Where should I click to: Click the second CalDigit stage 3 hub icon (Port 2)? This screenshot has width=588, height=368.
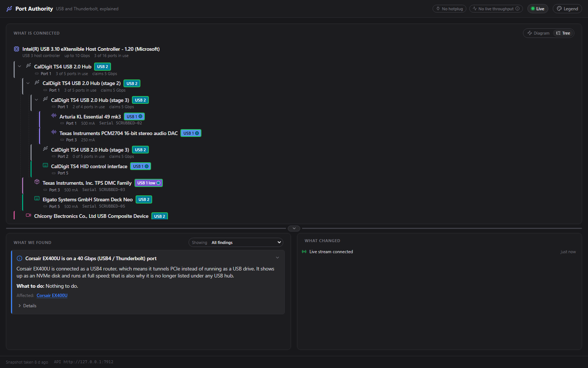click(45, 149)
